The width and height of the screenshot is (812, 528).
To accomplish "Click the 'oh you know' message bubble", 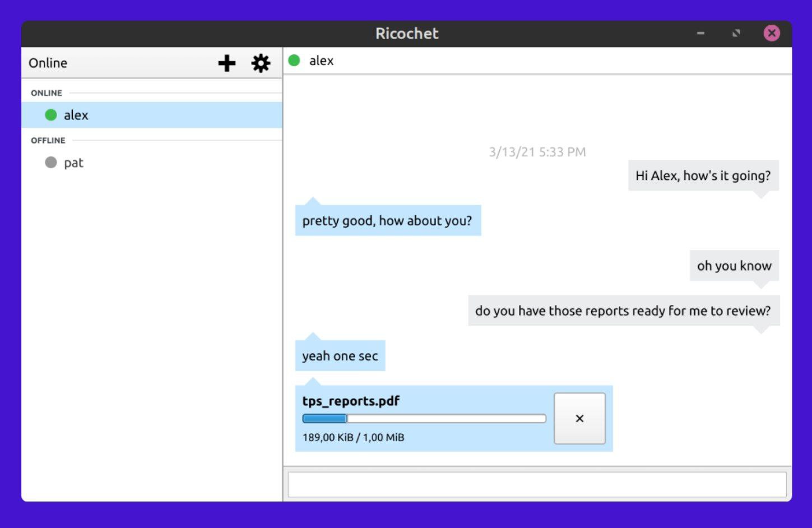I will (x=734, y=266).
